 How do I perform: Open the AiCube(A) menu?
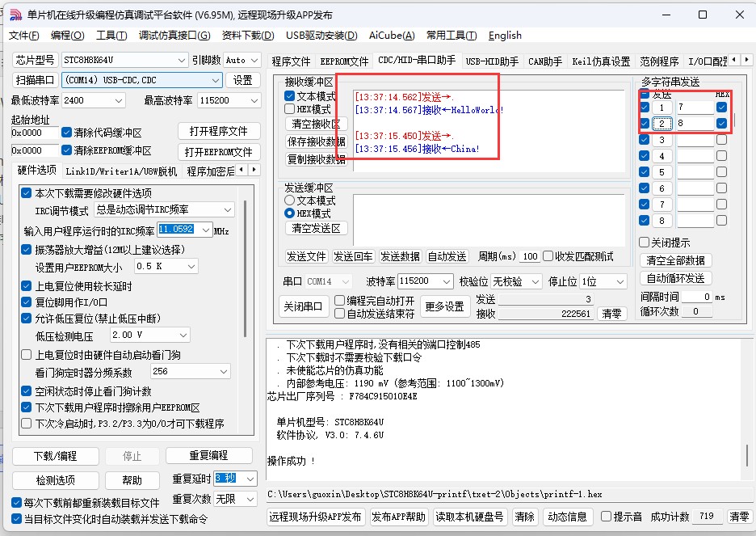(x=392, y=36)
